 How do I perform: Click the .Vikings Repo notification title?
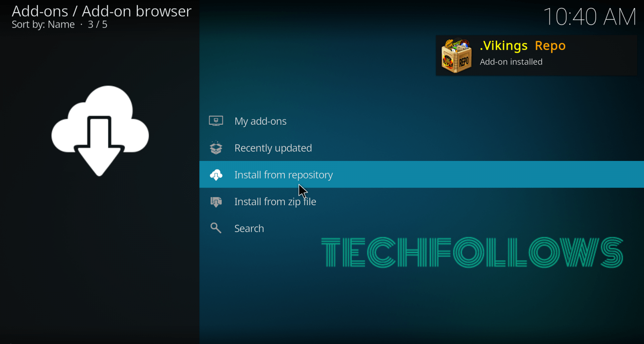522,46
